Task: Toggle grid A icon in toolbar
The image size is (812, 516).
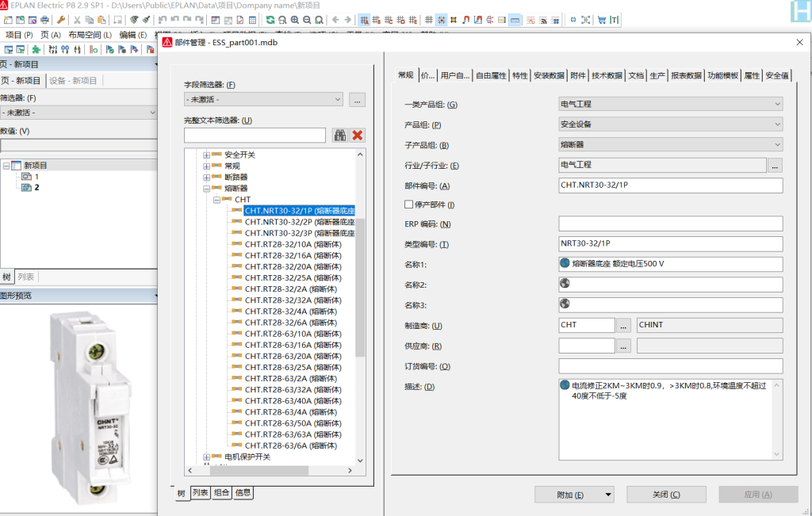Action: click(364, 20)
